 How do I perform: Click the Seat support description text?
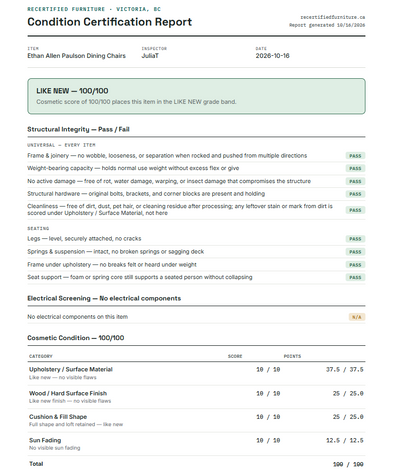(x=140, y=277)
